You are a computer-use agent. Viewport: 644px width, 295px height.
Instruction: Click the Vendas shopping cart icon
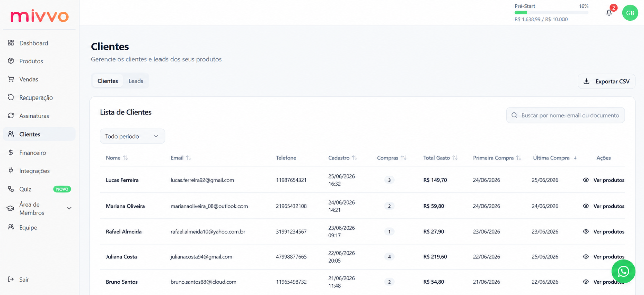pos(11,79)
